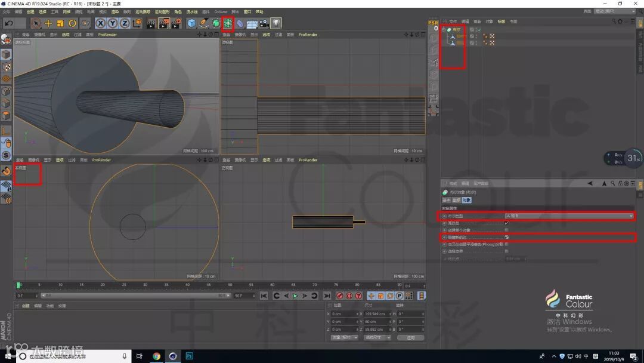
Task: Open Google Chrome from the taskbar
Action: tap(156, 356)
